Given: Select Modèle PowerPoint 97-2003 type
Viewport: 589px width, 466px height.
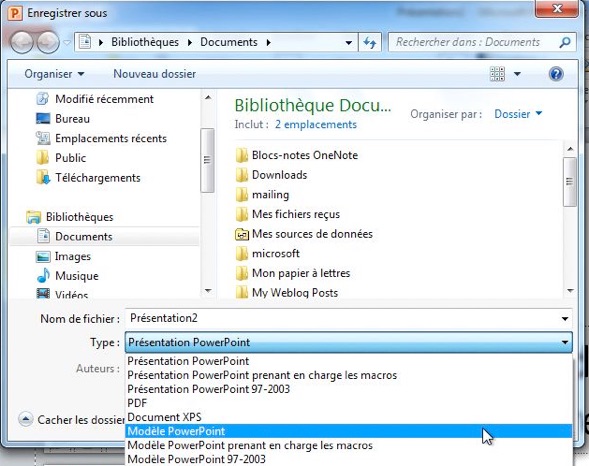Looking at the screenshot, I should (x=349, y=459).
